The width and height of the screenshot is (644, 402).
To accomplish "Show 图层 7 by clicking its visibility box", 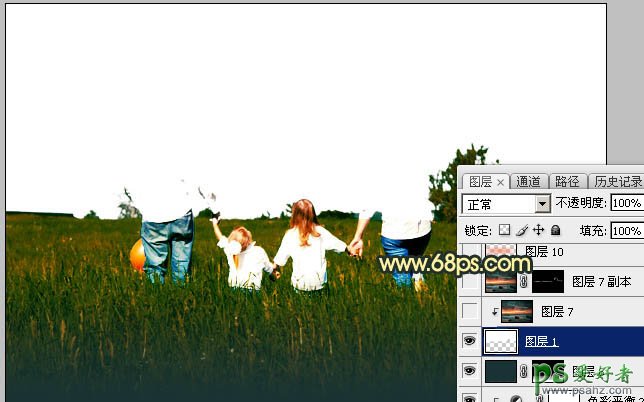I will [x=470, y=312].
